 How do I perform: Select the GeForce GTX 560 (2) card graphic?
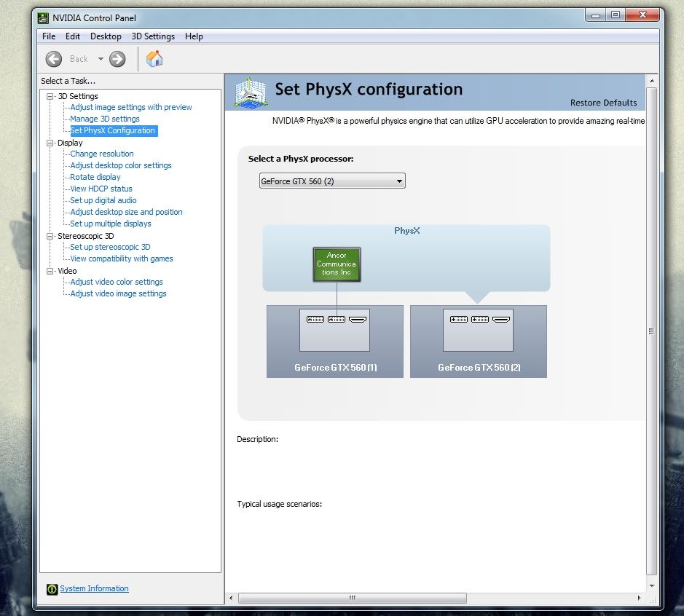click(479, 341)
